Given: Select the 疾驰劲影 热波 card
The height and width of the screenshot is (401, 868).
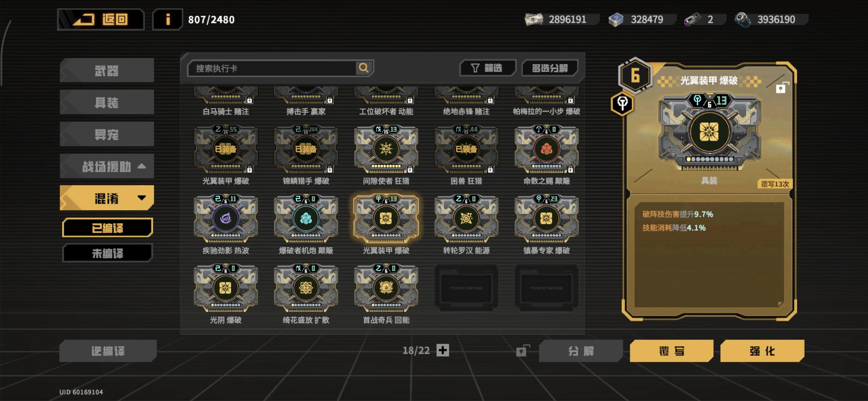Looking at the screenshot, I should click(226, 224).
